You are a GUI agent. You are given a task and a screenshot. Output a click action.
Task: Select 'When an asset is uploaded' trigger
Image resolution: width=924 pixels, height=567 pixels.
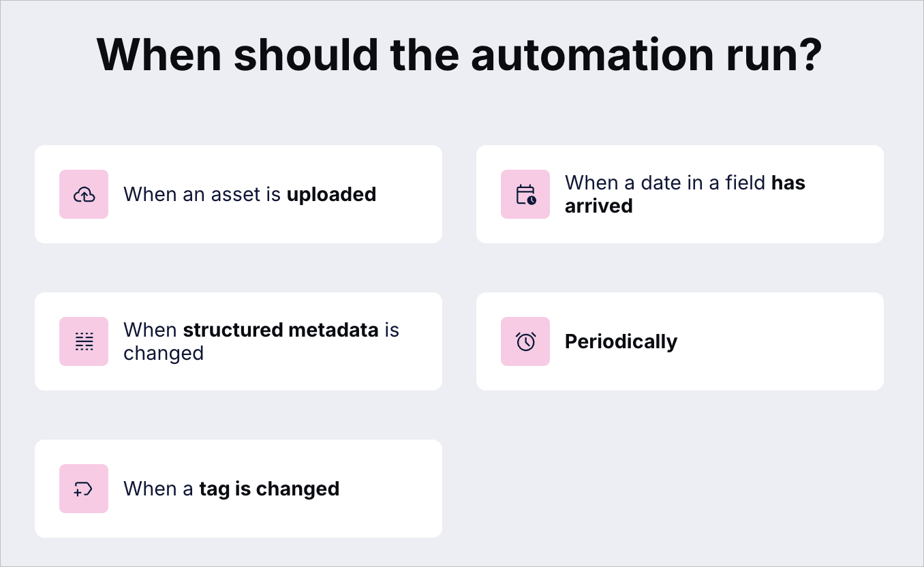coord(238,194)
